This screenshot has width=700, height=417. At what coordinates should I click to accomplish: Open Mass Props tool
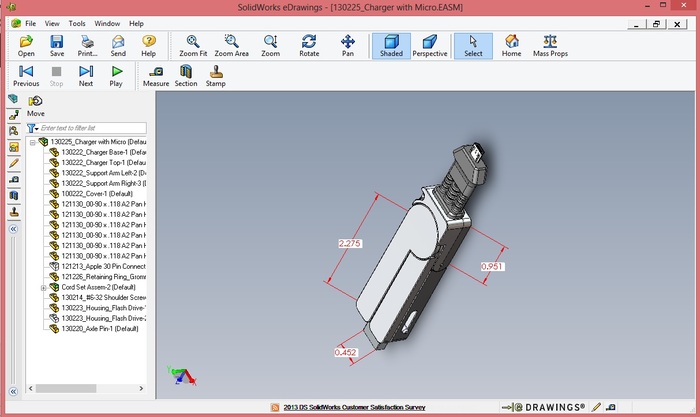click(x=550, y=46)
